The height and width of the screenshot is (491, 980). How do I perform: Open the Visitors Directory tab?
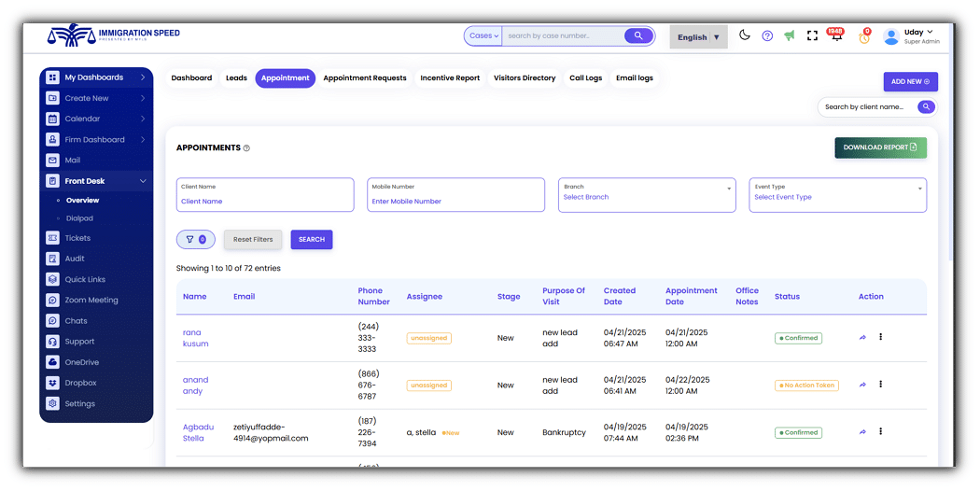[x=525, y=78]
